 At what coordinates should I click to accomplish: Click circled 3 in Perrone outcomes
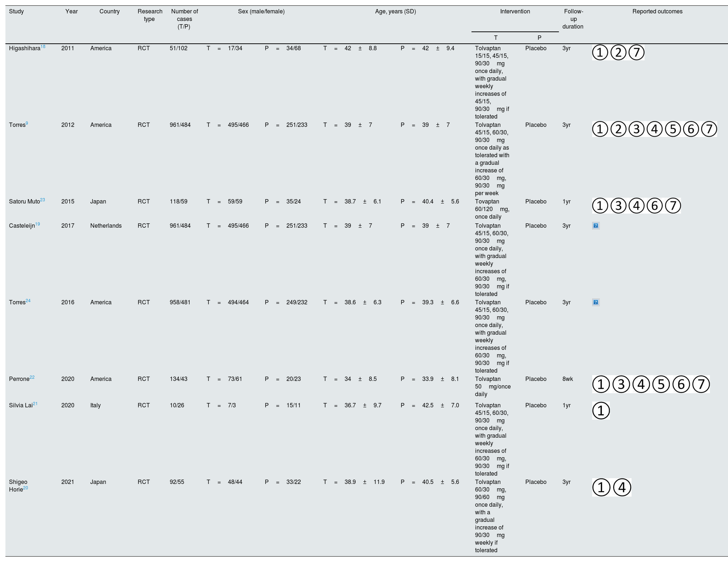[x=621, y=384]
